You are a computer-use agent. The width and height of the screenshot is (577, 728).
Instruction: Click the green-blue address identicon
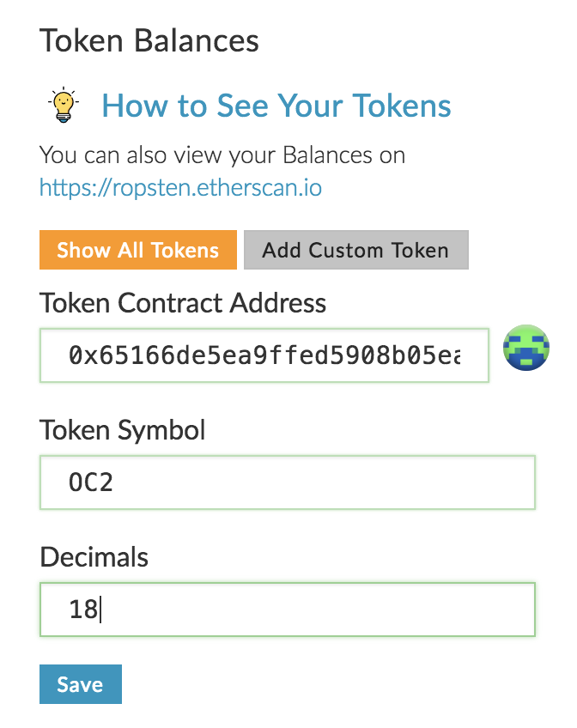pyautogui.click(x=526, y=348)
